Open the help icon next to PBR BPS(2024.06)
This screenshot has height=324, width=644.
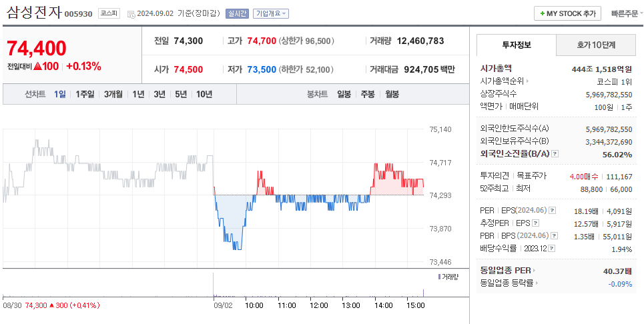coord(555,236)
